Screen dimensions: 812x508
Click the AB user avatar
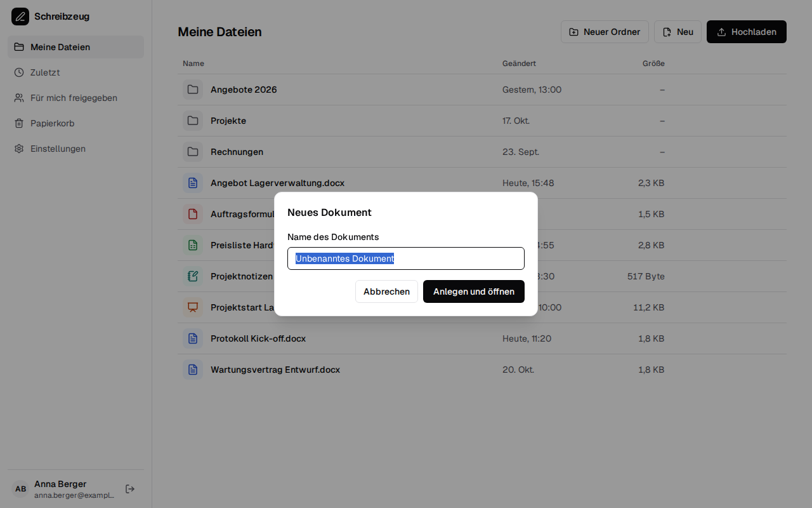[21, 489]
